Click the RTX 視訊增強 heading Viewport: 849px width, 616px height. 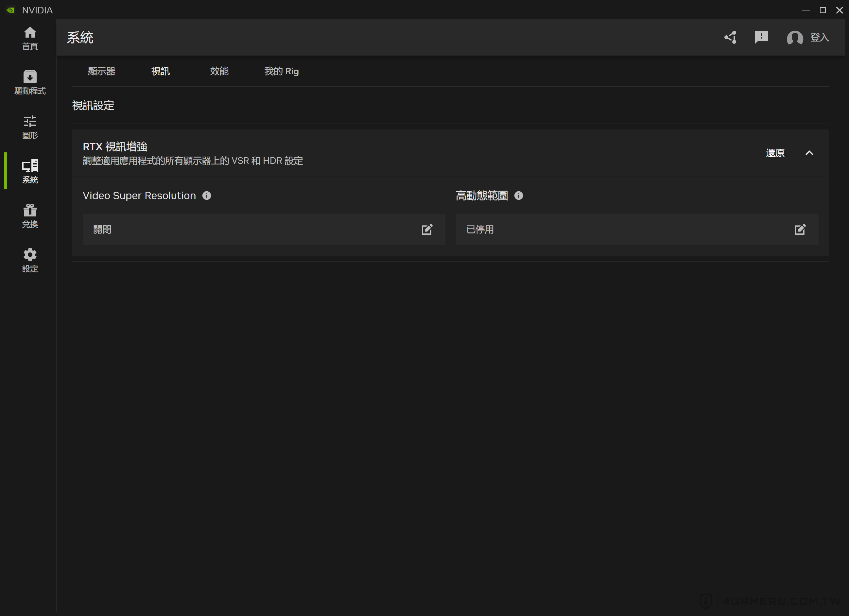pyautogui.click(x=115, y=147)
